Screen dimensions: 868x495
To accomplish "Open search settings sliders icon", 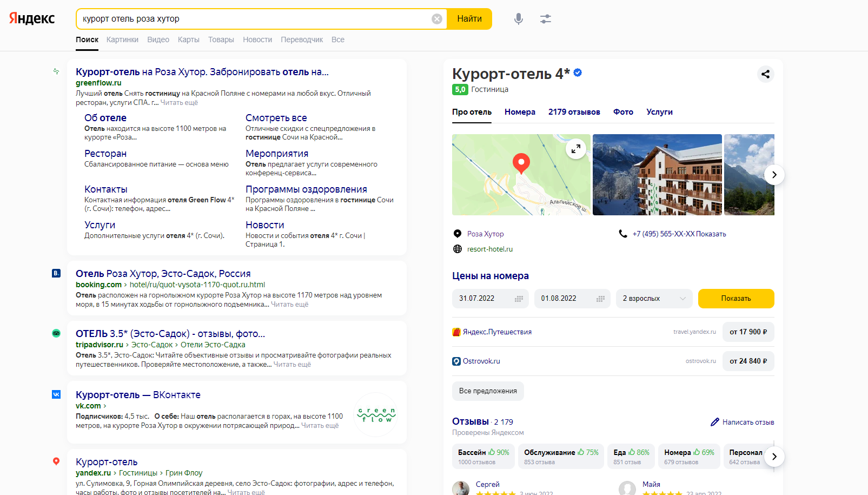I will (546, 19).
